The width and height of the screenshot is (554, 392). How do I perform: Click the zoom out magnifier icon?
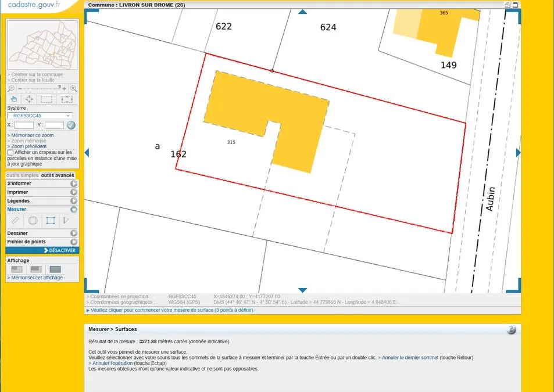tap(11, 88)
